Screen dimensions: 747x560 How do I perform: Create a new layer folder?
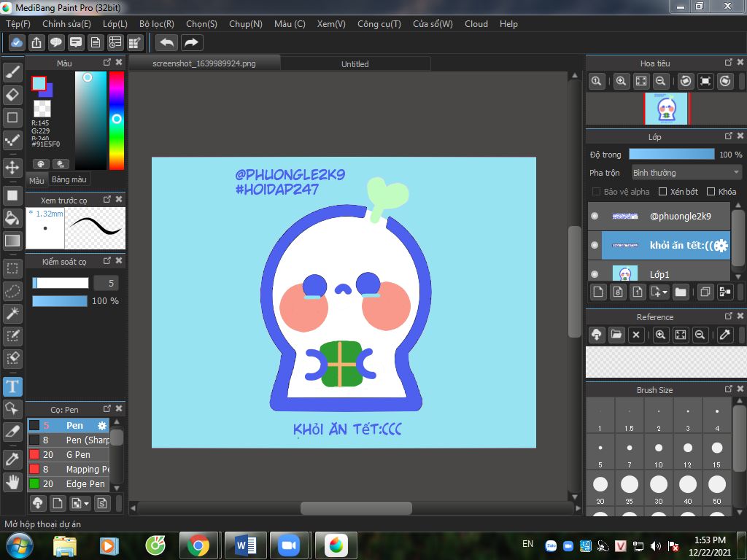tap(681, 292)
